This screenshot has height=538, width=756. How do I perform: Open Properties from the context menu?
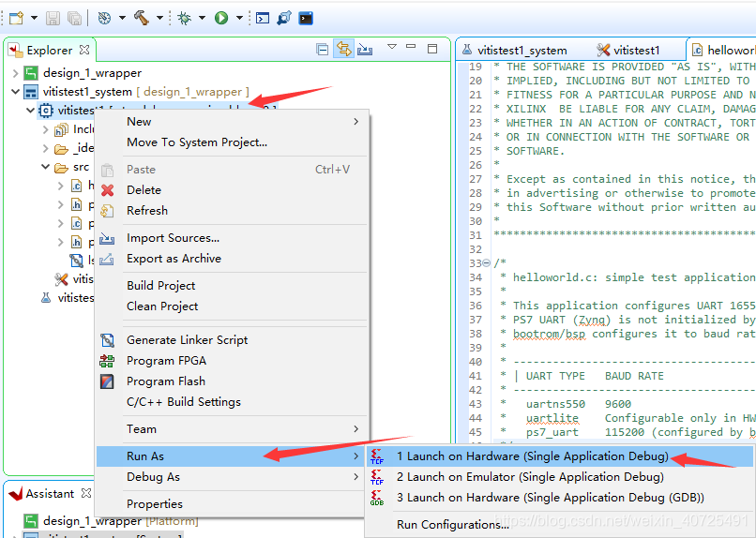pos(233,504)
